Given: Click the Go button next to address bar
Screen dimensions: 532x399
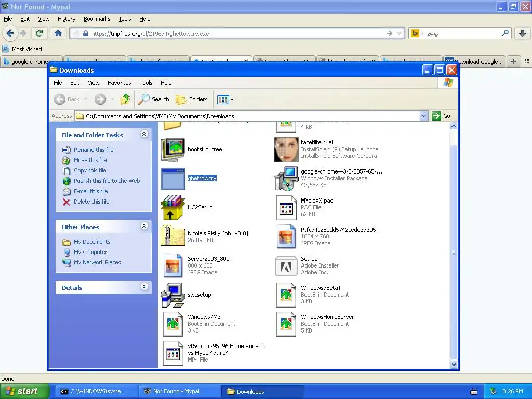Looking at the screenshot, I should click(441, 116).
